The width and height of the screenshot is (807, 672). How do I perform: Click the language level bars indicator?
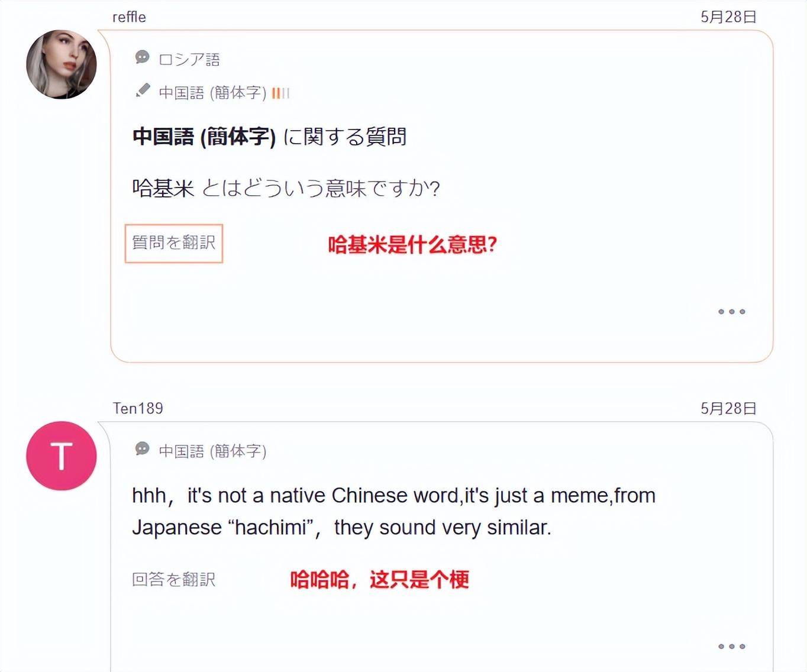280,93
